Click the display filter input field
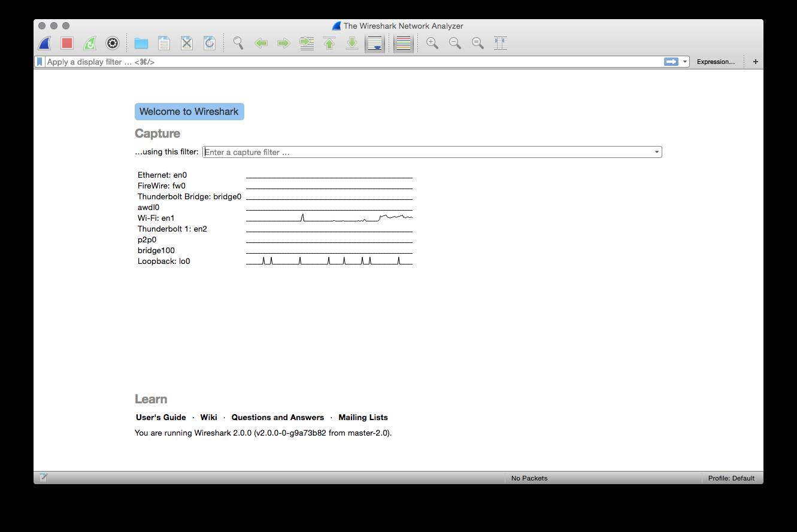 [x=353, y=62]
